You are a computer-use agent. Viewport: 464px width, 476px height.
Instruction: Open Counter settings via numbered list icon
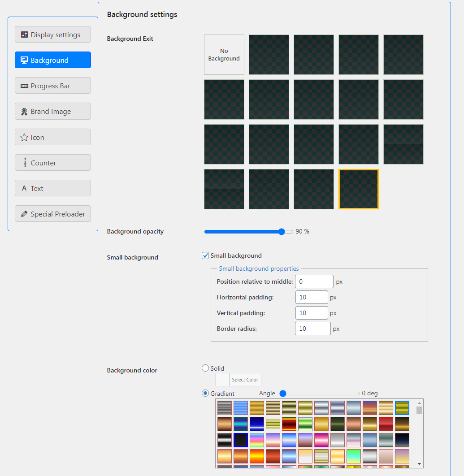(x=24, y=162)
